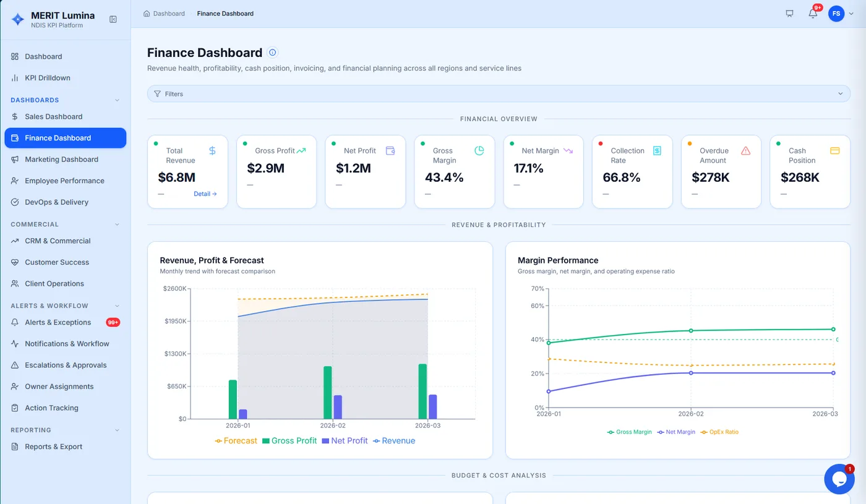Click the Filters label
Viewport: 866px width, 504px height.
point(174,94)
